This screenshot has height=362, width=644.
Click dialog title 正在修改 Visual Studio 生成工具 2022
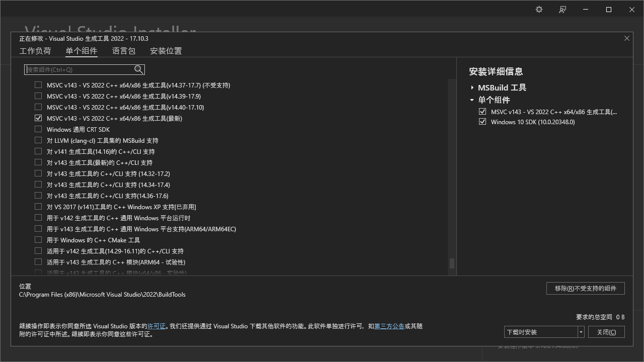[84, 39]
